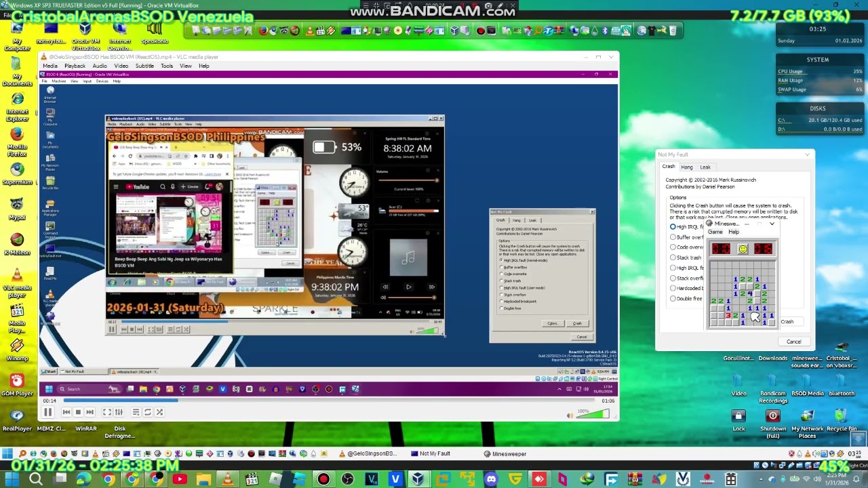Open K-Meleon desktop icon
Image resolution: width=868 pixels, height=488 pixels.
[x=17, y=245]
